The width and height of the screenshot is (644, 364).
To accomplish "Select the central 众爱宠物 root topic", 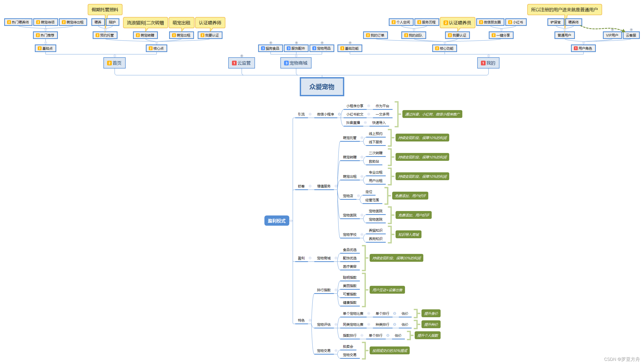I will 322,87.
